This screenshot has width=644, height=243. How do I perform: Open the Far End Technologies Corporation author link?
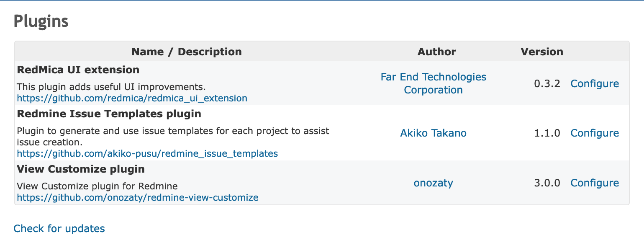434,83
